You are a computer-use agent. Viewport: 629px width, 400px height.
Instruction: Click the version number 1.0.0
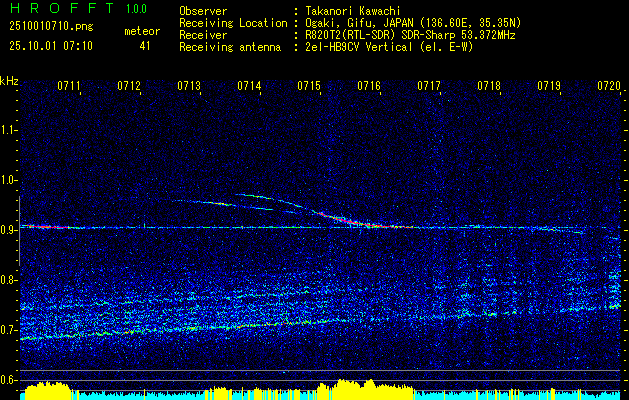click(x=136, y=9)
